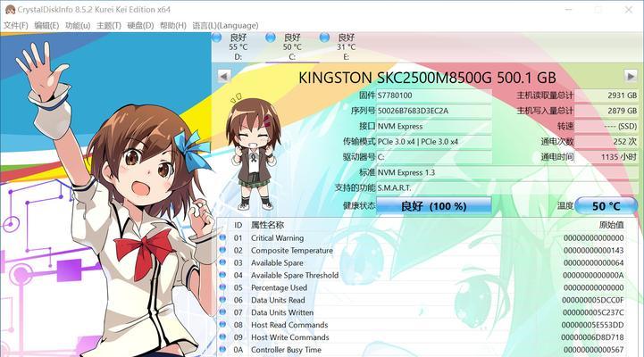Click raw value 00000000000143
Viewport: 644px width, 357px height.
click(x=593, y=250)
